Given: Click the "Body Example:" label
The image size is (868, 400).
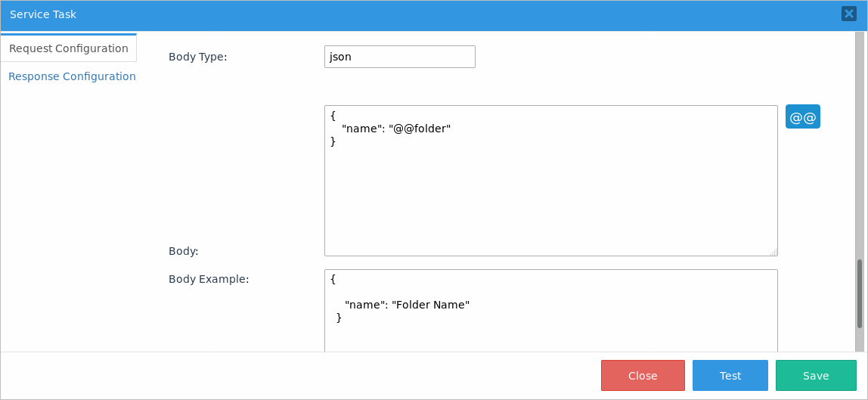Looking at the screenshot, I should (x=209, y=279).
